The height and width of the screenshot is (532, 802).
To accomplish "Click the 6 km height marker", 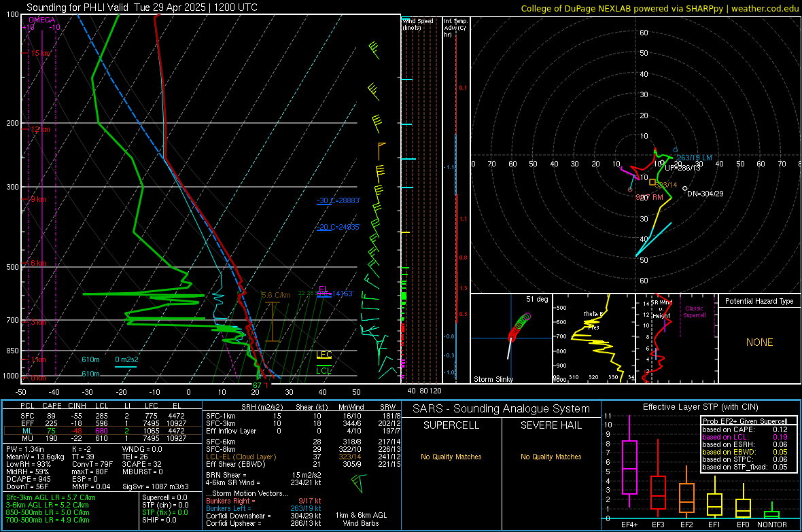I will click(38, 263).
